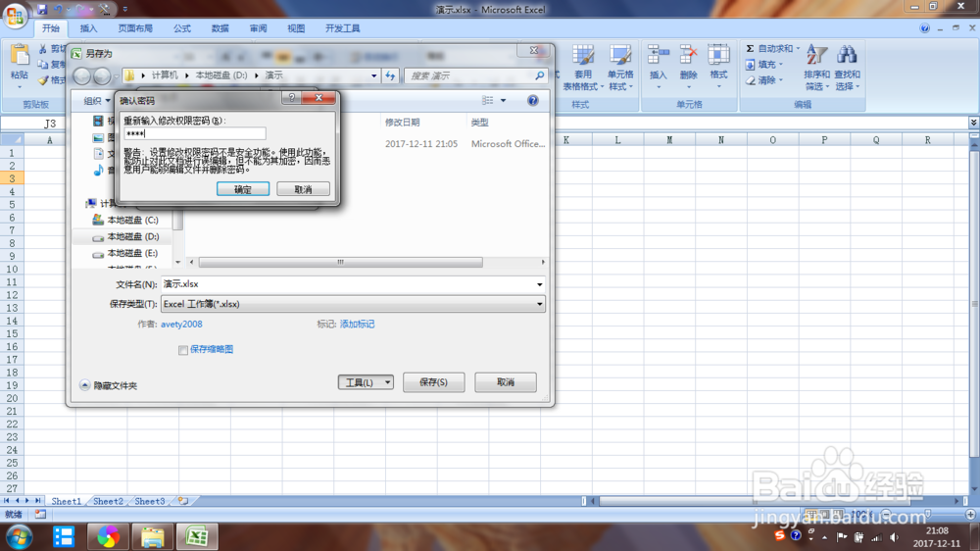Click the Cell styles icon
Viewport: 980px width, 551px height.
click(620, 54)
